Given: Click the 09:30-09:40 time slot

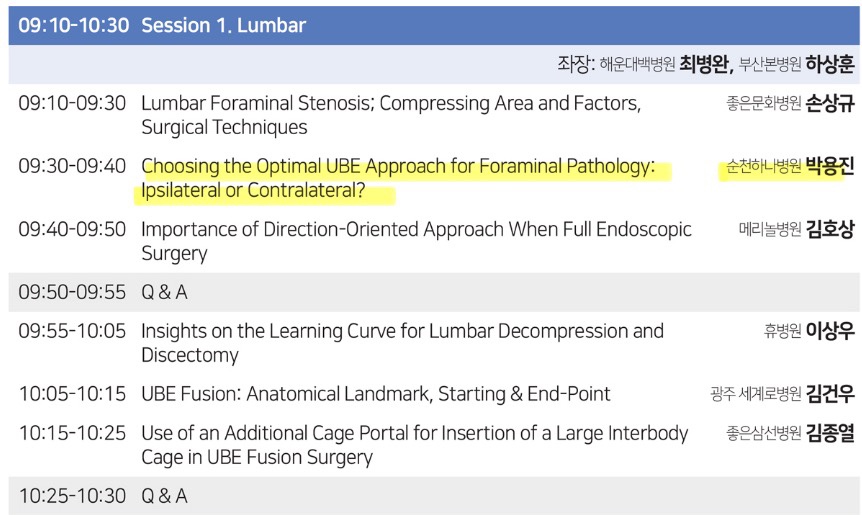Looking at the screenshot, I should [72, 166].
